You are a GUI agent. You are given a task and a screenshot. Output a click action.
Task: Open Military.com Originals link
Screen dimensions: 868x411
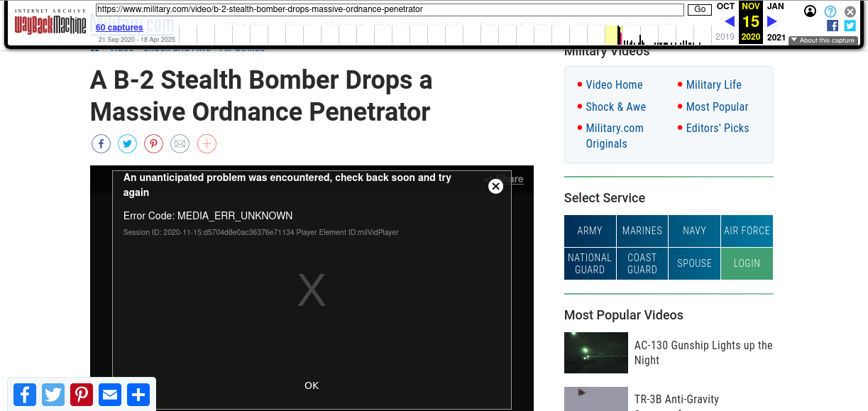click(615, 136)
